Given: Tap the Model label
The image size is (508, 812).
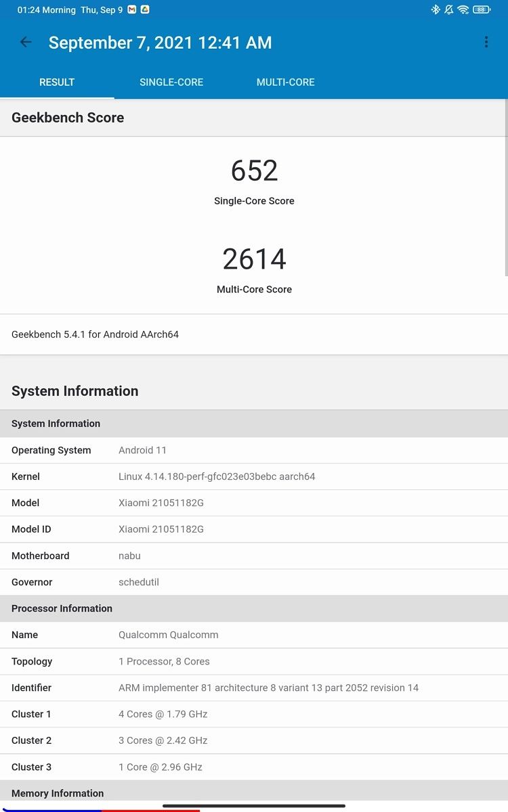Looking at the screenshot, I should point(25,503).
